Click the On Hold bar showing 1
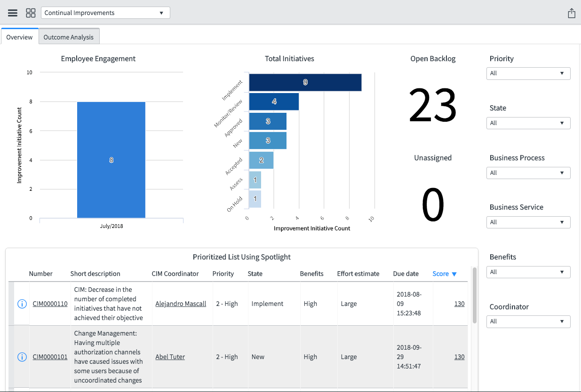 [255, 199]
